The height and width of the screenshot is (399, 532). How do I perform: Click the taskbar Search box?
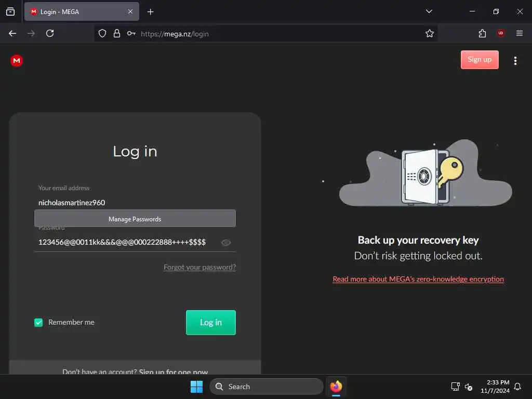267,387
